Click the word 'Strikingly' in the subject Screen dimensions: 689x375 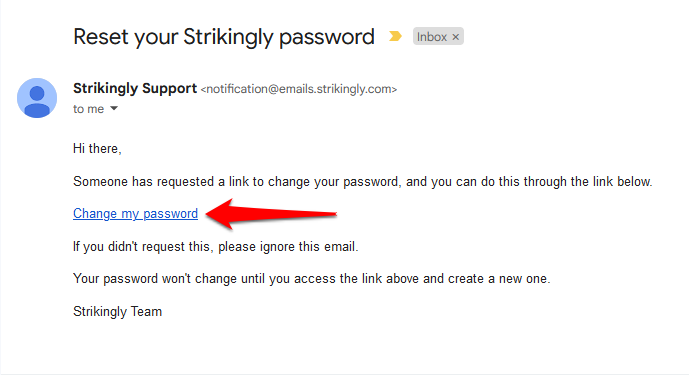[x=228, y=38]
